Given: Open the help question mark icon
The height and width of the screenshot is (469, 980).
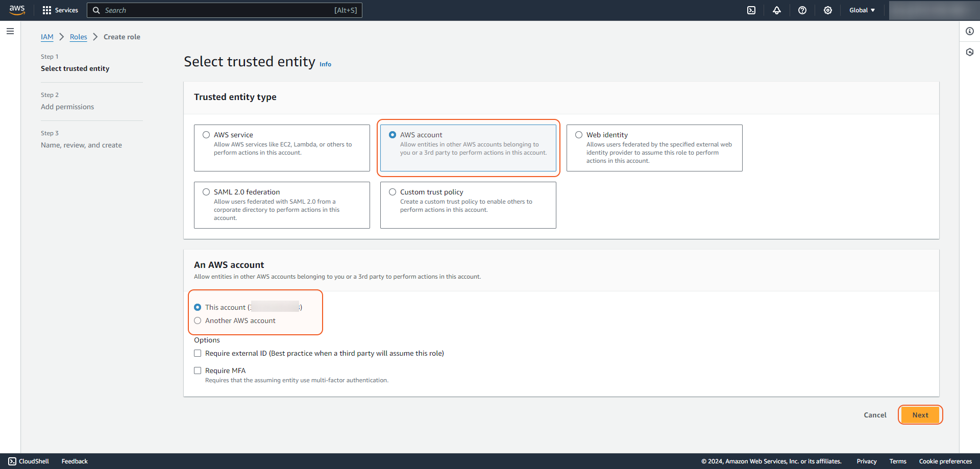Looking at the screenshot, I should pyautogui.click(x=802, y=10).
